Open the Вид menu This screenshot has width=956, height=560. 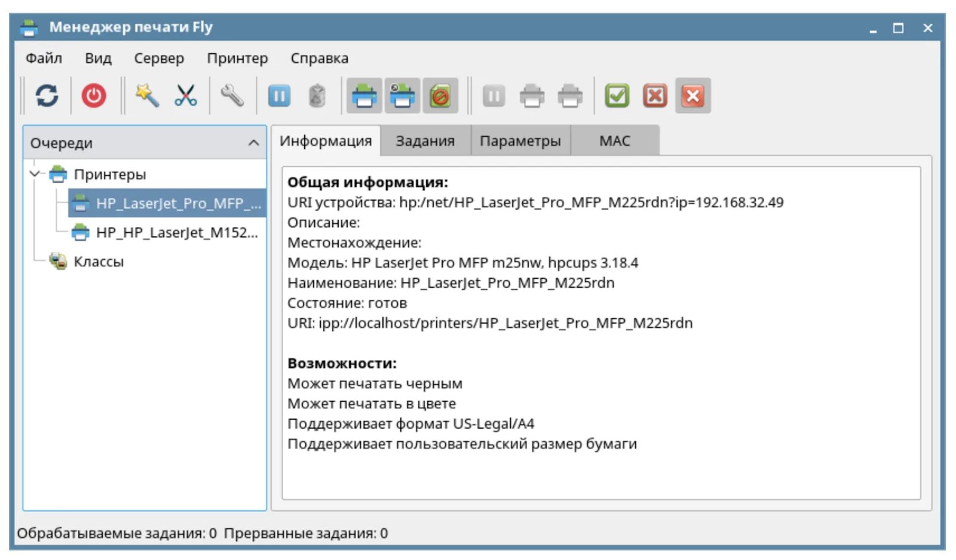(98, 58)
